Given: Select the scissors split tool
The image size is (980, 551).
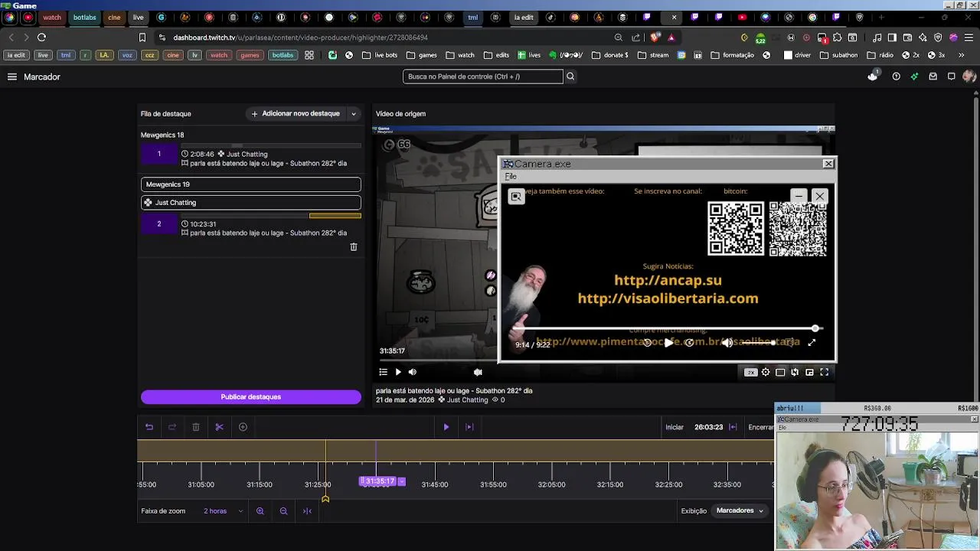Looking at the screenshot, I should click(x=219, y=427).
